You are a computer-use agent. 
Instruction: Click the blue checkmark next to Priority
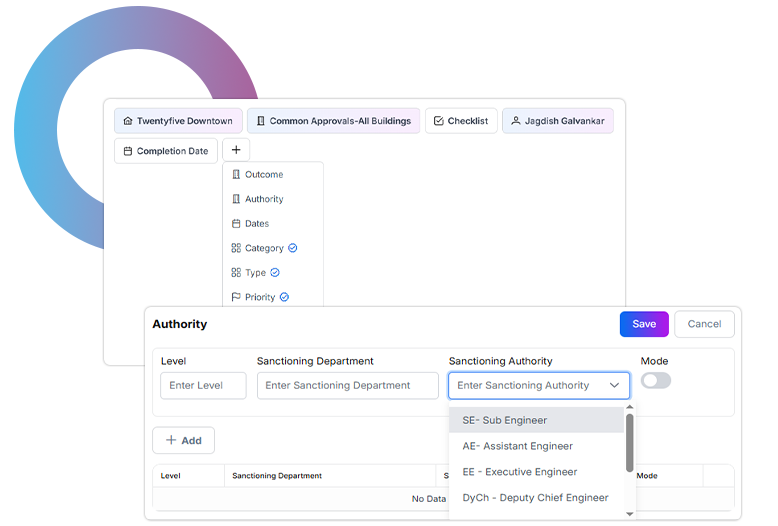tap(284, 297)
